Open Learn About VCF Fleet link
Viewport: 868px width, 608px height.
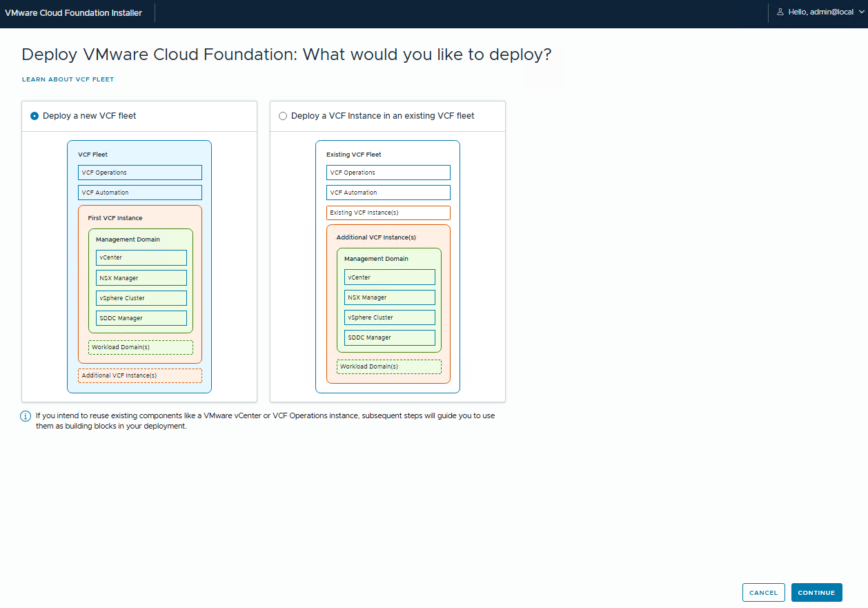[68, 79]
